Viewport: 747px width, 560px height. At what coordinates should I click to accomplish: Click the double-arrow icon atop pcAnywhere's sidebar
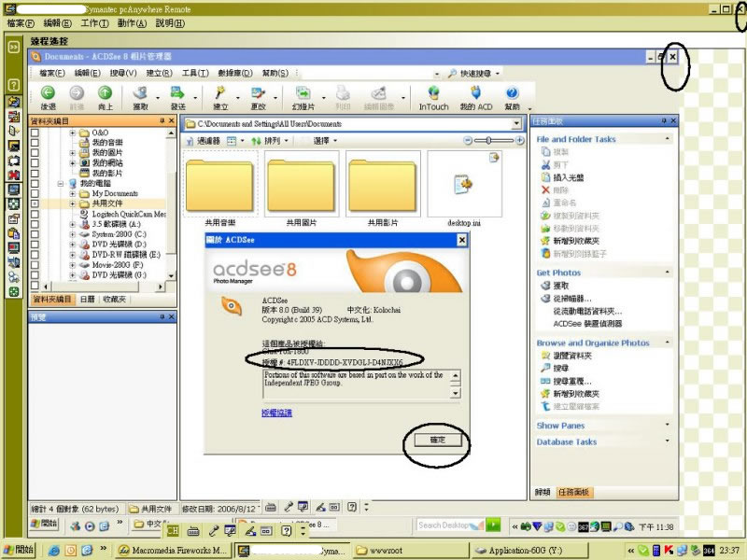click(14, 47)
